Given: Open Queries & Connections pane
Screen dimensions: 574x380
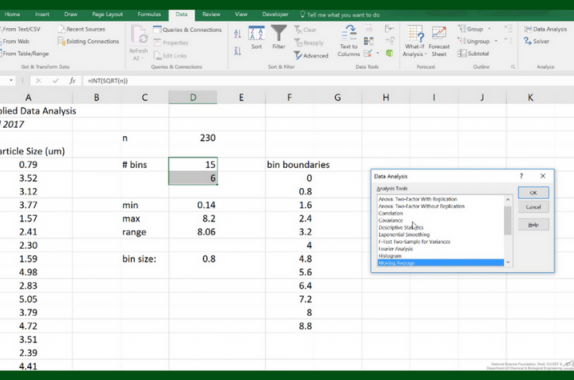Looking at the screenshot, I should pyautogui.click(x=187, y=30).
